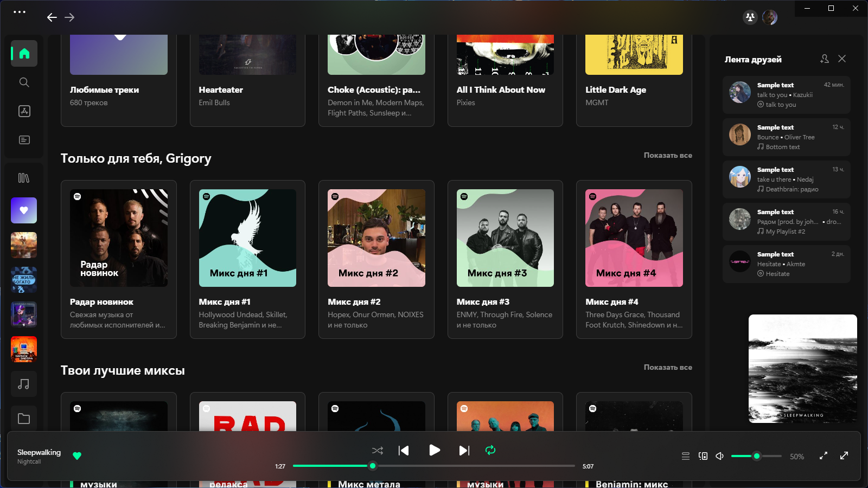
Task: Click the MGMT artist text
Action: tap(597, 102)
